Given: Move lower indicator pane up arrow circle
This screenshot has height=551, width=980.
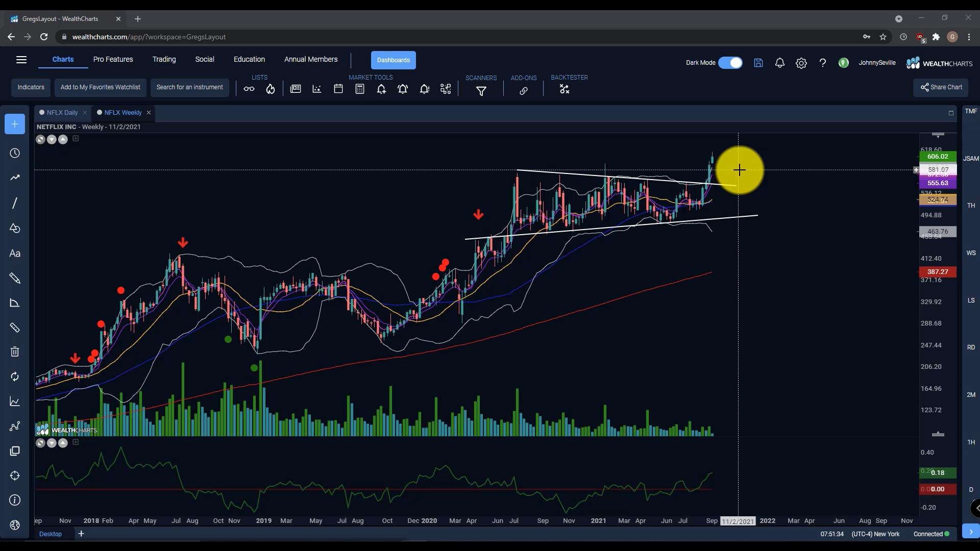Looking at the screenshot, I should point(63,443).
